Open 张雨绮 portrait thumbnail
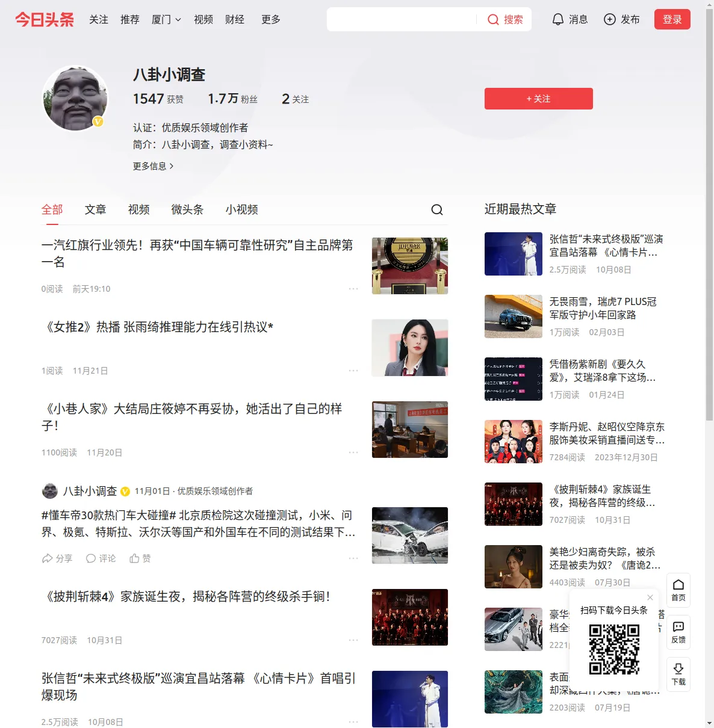Screen dimensions: 714x728 (x=410, y=348)
